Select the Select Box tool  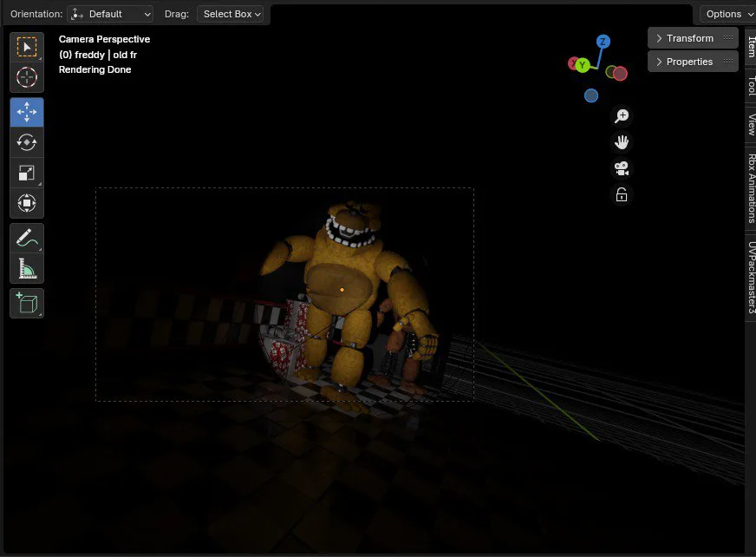coord(27,48)
